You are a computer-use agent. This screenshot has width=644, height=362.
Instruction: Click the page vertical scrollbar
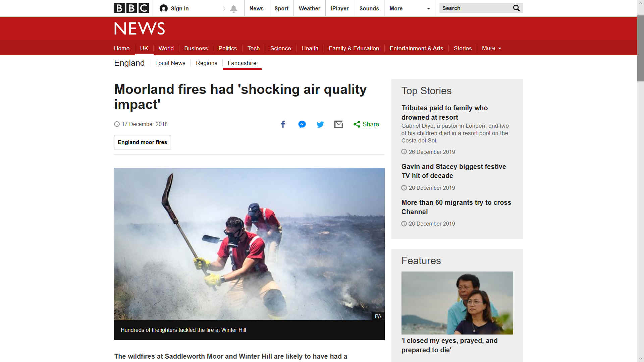tap(641, 181)
